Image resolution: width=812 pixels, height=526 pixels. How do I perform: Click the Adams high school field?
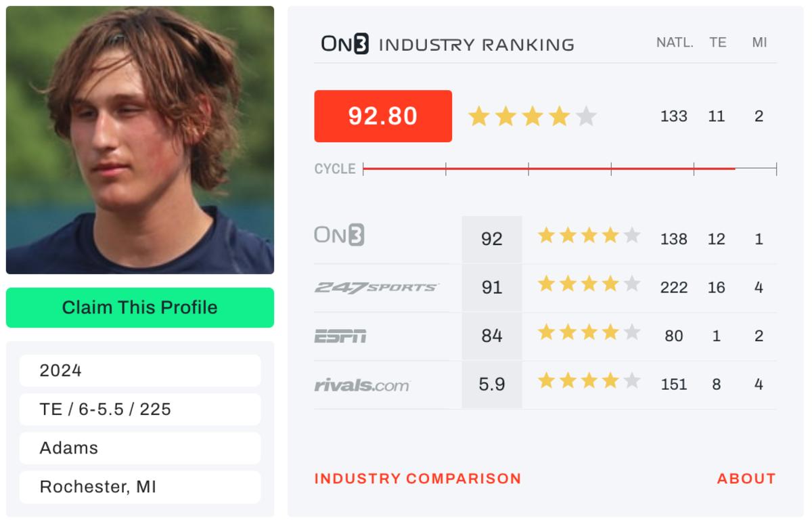pos(140,448)
